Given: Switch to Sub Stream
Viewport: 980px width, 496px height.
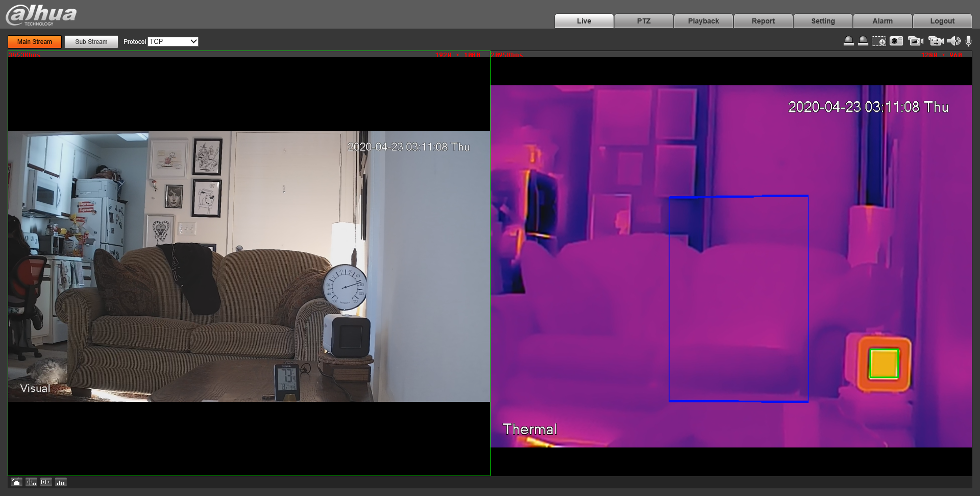Looking at the screenshot, I should click(x=91, y=42).
